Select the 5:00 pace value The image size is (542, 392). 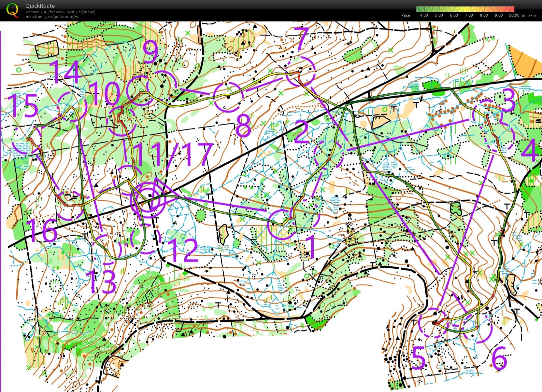tap(439, 15)
